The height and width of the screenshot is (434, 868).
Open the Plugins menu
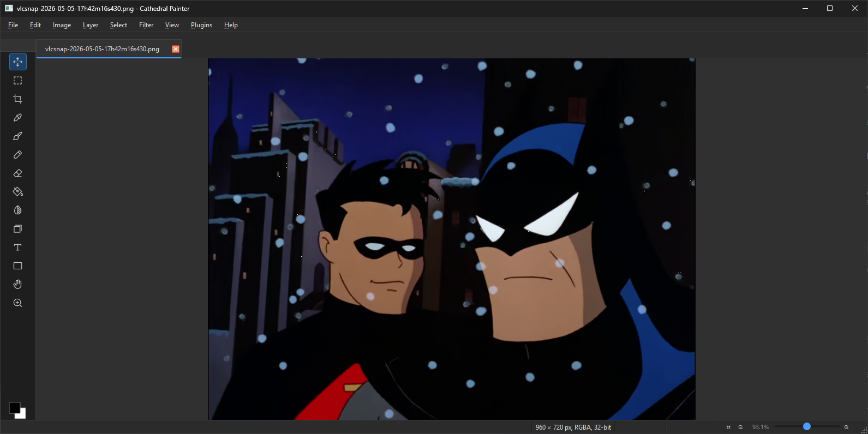click(x=201, y=25)
